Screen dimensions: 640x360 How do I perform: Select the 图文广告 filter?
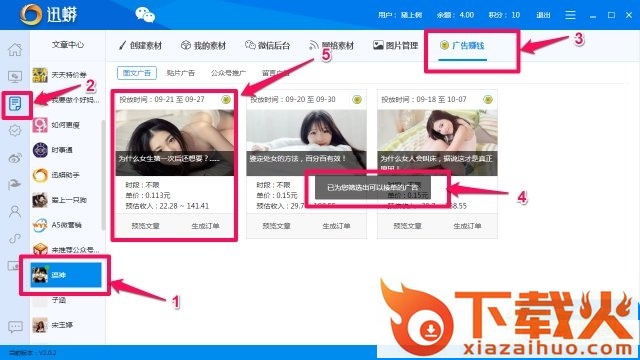137,73
